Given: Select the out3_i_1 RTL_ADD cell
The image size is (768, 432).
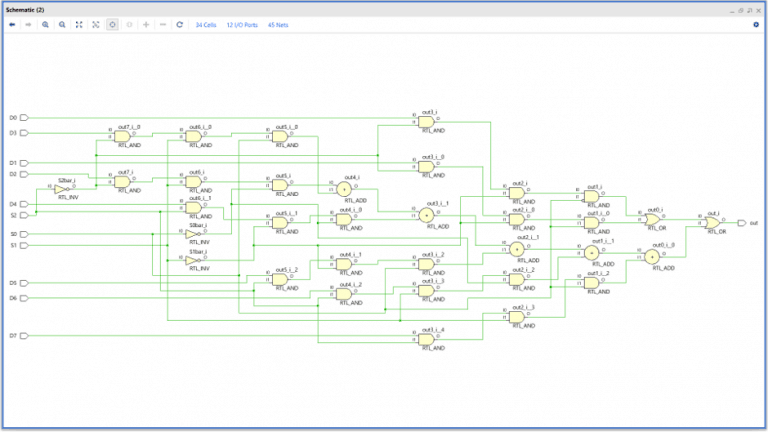Looking at the screenshot, I should (x=426, y=215).
